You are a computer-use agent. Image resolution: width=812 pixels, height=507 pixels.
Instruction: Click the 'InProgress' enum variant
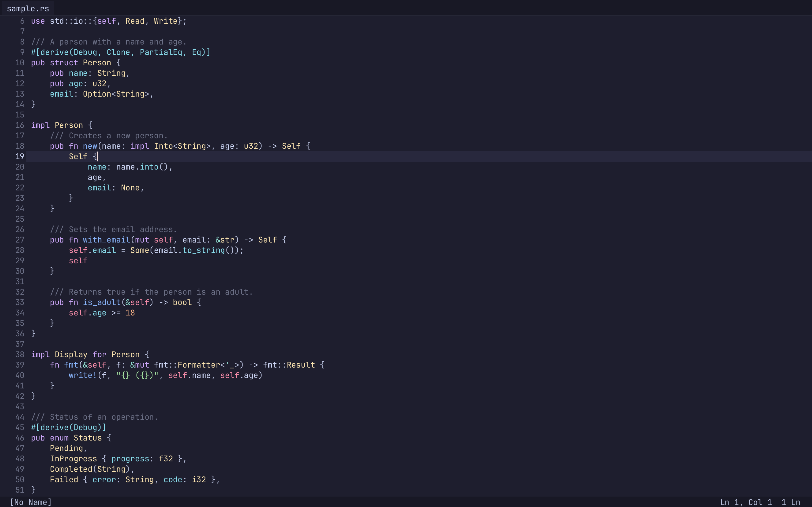click(73, 458)
